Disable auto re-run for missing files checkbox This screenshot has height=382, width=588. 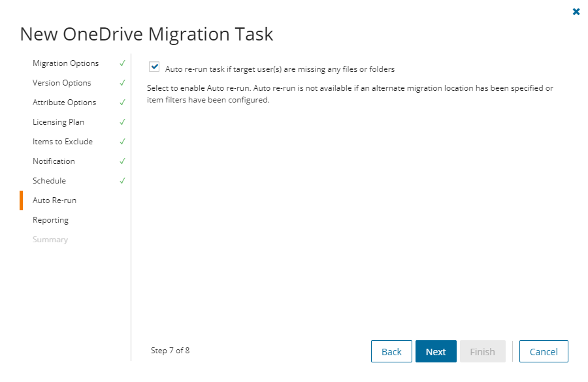(154, 67)
